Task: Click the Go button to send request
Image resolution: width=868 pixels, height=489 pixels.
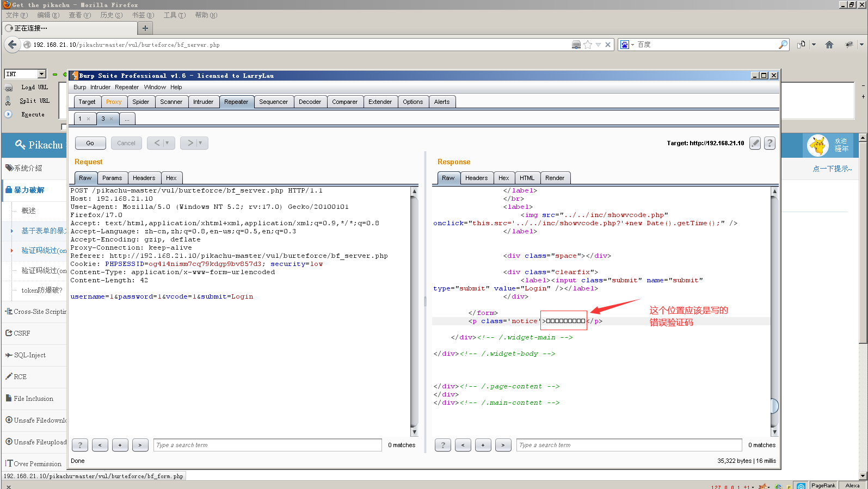Action: point(90,143)
